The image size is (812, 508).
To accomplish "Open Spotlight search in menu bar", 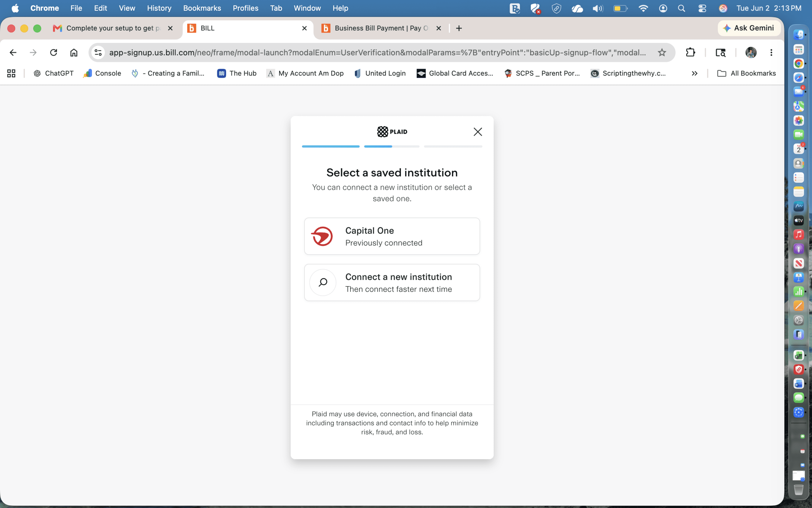I will click(x=681, y=8).
